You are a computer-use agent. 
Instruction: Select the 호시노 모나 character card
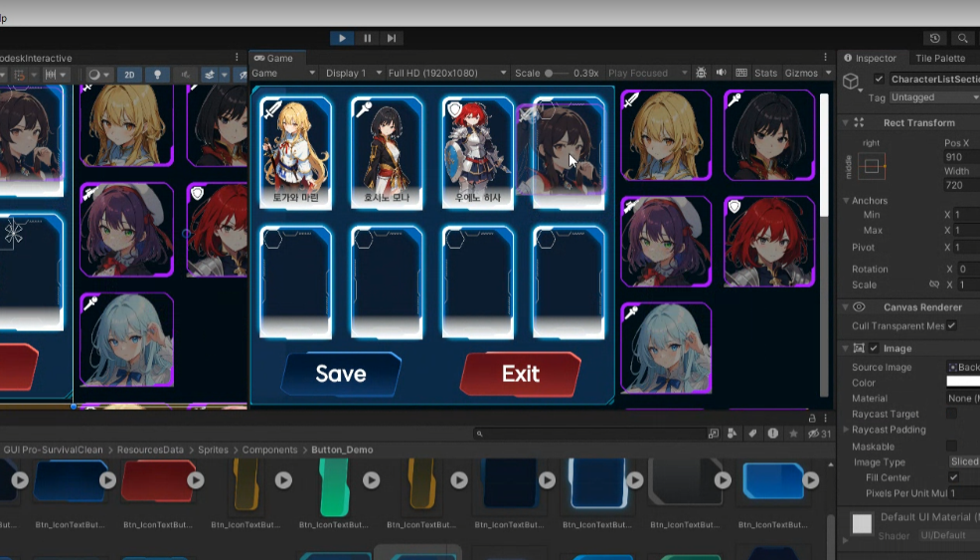click(x=387, y=152)
